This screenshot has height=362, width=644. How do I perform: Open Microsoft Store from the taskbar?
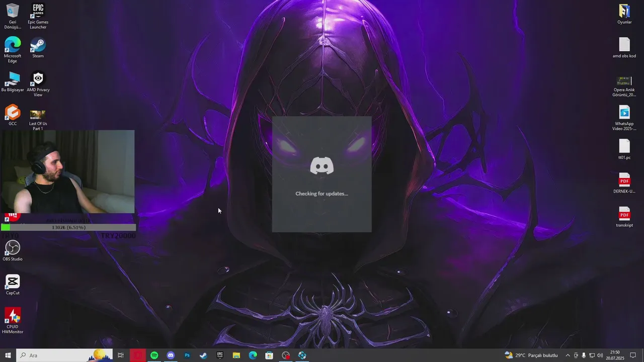click(x=269, y=355)
